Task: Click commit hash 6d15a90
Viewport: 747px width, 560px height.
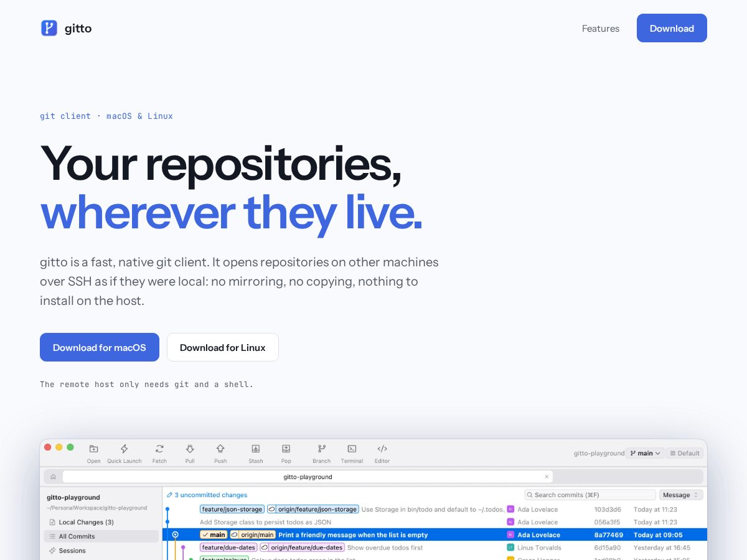Action: [608, 548]
